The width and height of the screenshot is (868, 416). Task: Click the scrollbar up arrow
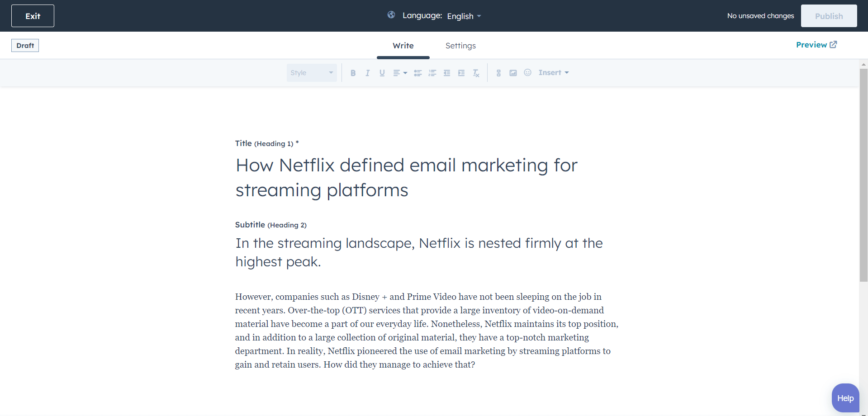(x=863, y=64)
